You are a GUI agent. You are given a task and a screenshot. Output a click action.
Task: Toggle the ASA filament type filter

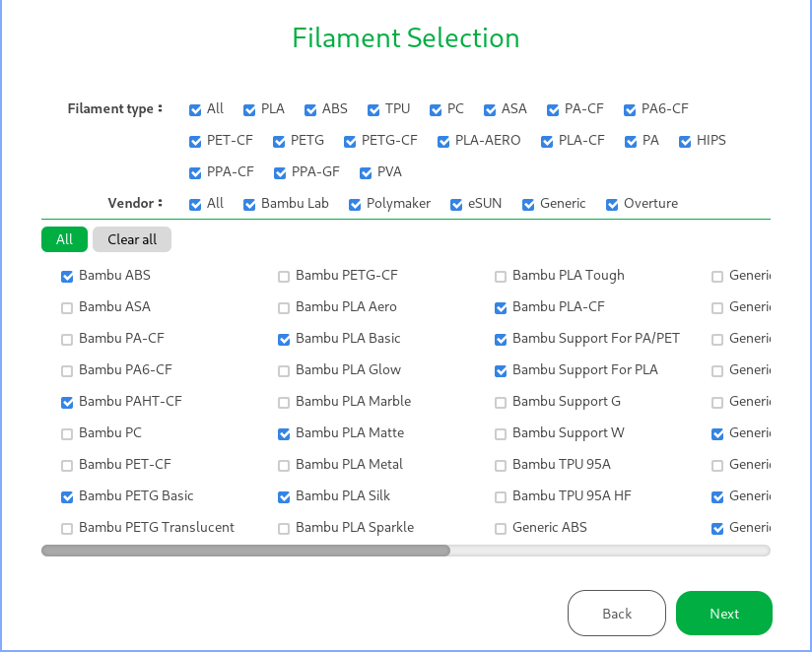[490, 109]
